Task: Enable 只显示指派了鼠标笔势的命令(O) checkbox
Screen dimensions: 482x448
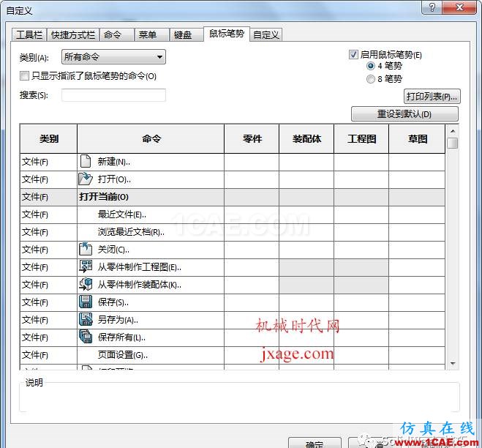Action: click(x=24, y=75)
